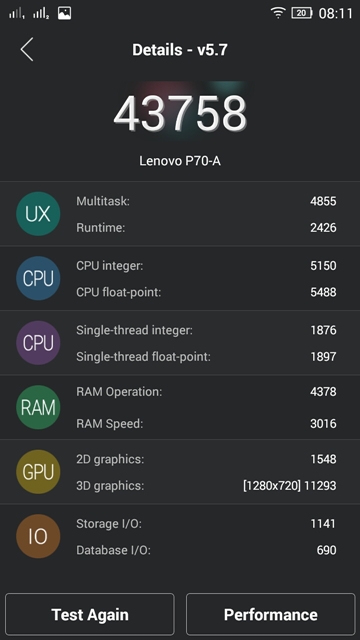Image resolution: width=360 pixels, height=640 pixels.
Task: Tap the Wi-Fi status icon
Action: 278,13
